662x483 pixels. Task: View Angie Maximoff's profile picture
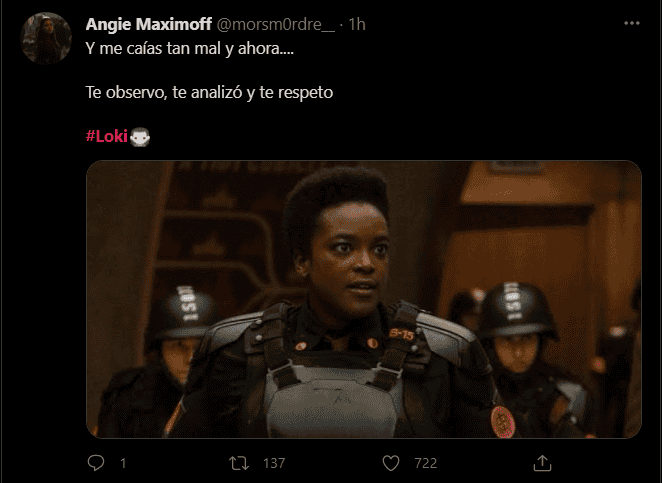pyautogui.click(x=46, y=38)
